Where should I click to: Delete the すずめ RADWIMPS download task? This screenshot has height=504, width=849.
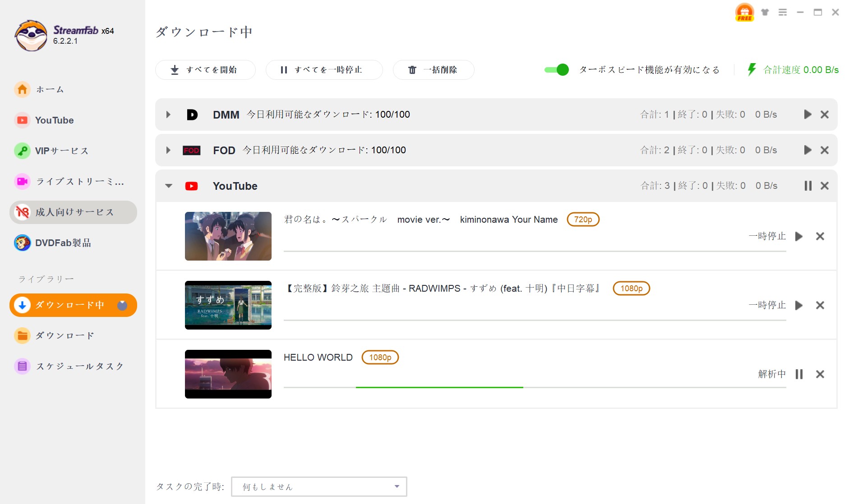[820, 305]
